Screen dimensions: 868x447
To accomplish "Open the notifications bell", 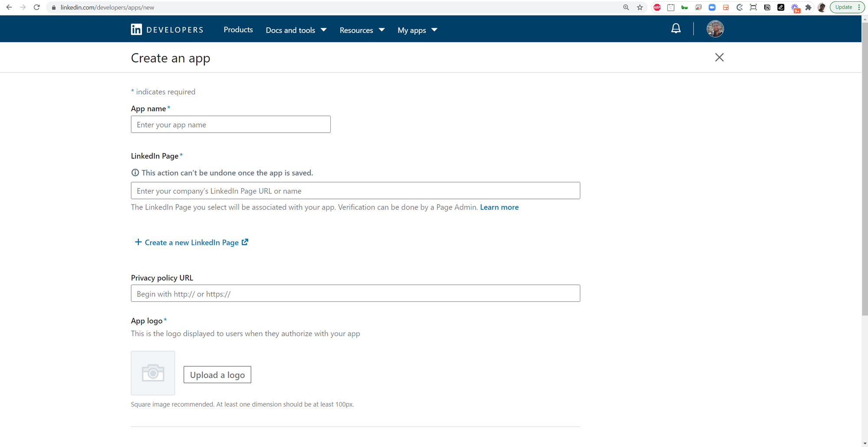I will coord(676,29).
